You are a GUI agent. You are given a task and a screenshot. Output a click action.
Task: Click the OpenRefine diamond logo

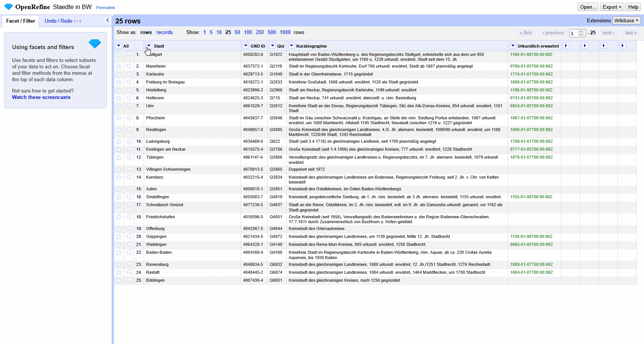(8, 6)
